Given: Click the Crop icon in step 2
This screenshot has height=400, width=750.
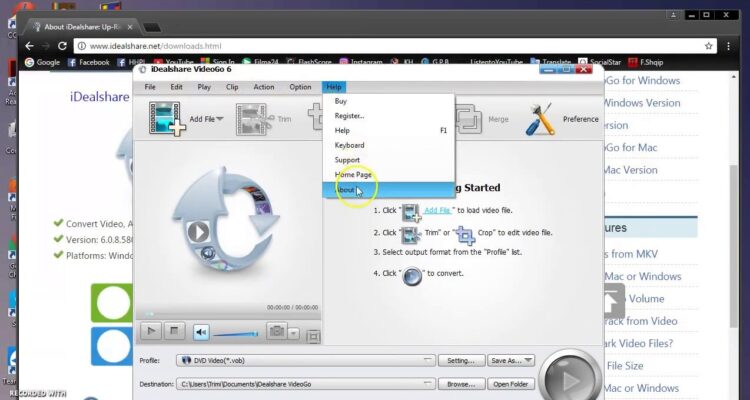Looking at the screenshot, I should click(x=464, y=234).
